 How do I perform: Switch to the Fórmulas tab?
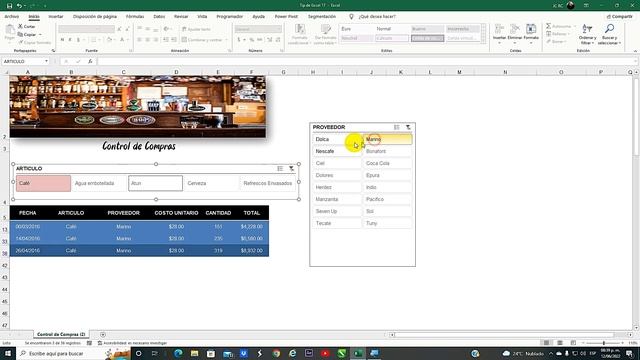click(135, 17)
